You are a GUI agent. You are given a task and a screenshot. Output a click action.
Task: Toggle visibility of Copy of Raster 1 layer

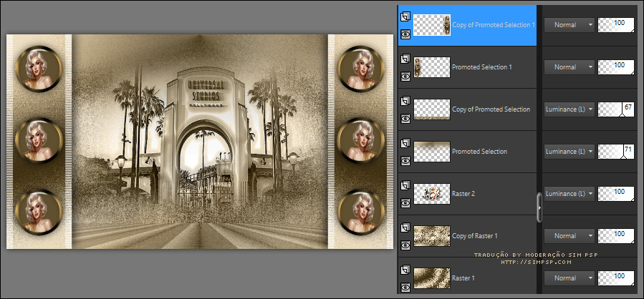click(x=405, y=245)
